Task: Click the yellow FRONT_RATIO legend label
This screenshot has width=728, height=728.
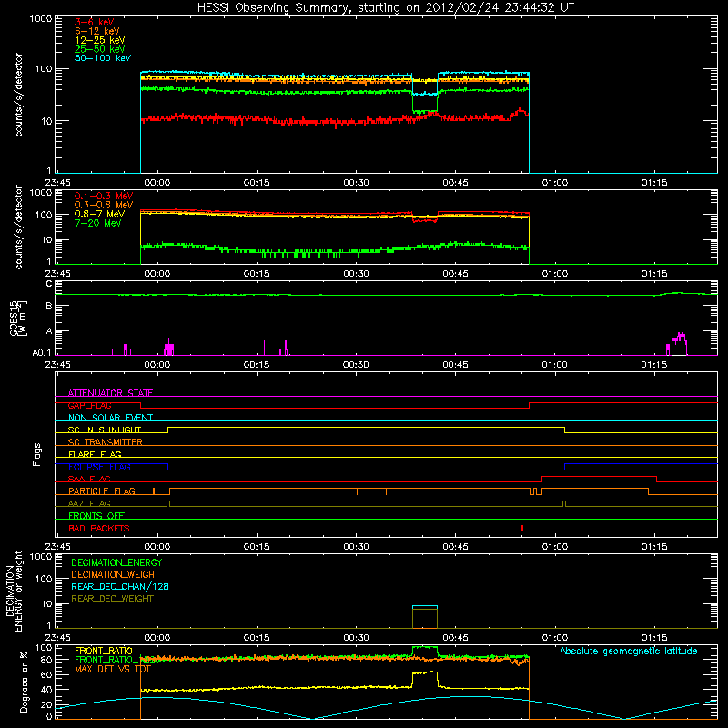Action: pyautogui.click(x=104, y=651)
